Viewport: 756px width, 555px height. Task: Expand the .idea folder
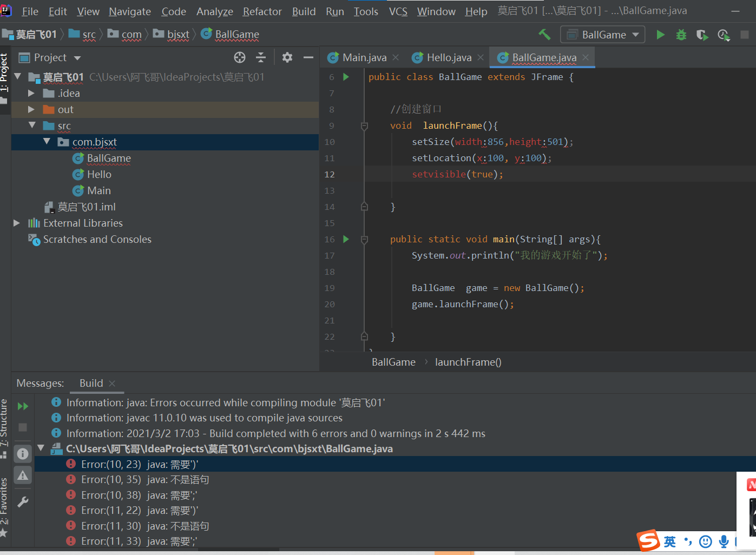(31, 93)
